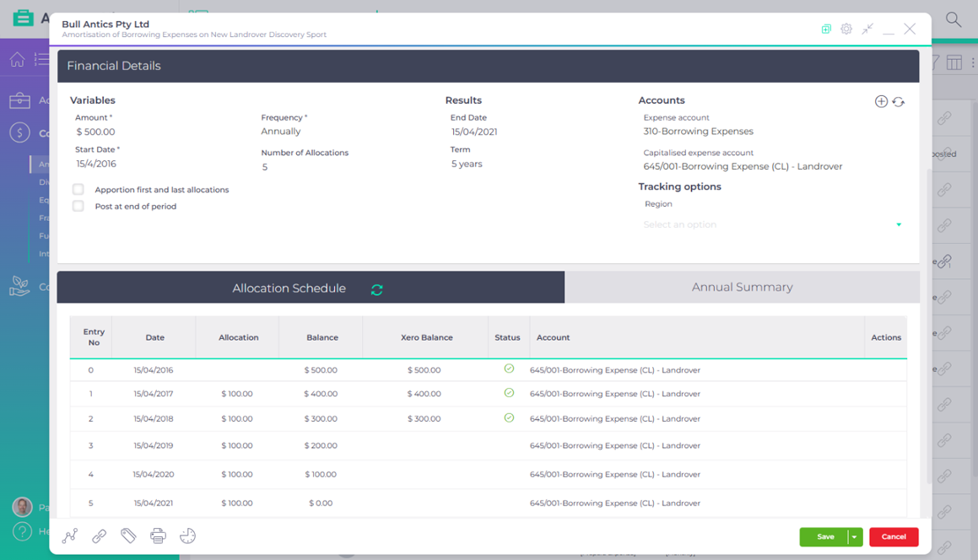Add a new account with the plus icon
978x560 pixels.
click(880, 100)
